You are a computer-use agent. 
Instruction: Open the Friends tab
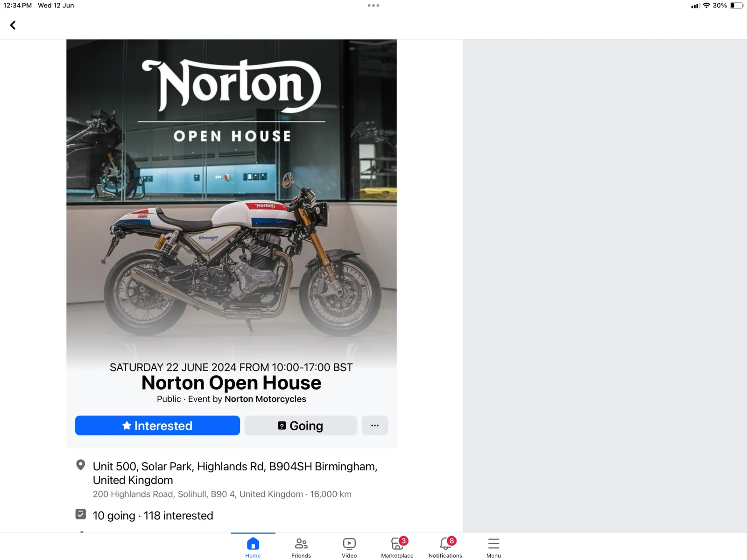coord(301,547)
